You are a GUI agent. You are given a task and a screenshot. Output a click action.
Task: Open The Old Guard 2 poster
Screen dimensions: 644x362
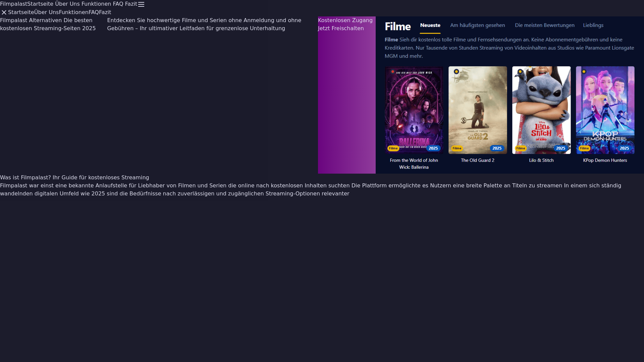[x=478, y=110]
